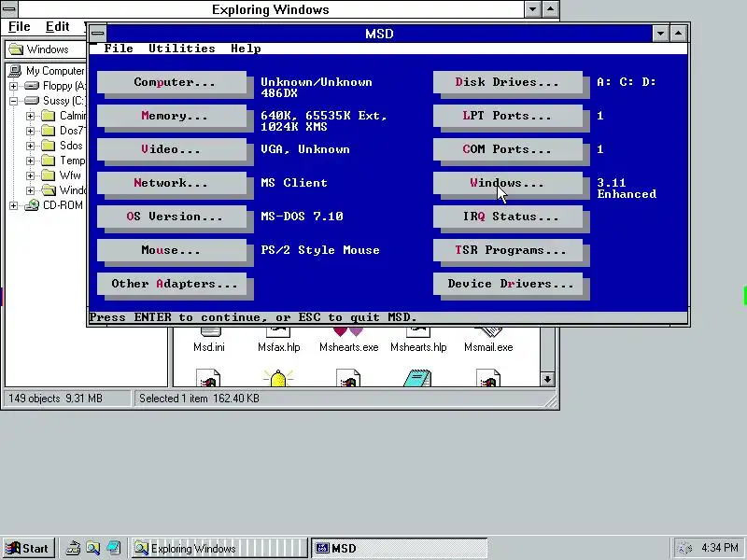The image size is (747, 560).
Task: Click the magnifier folder quick-launch icon
Action: coord(92,548)
